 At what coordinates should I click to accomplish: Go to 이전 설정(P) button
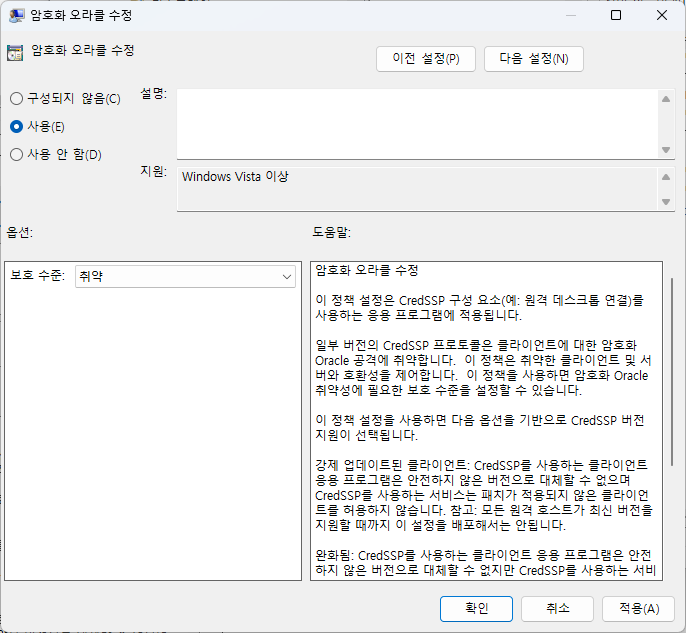coord(426,59)
